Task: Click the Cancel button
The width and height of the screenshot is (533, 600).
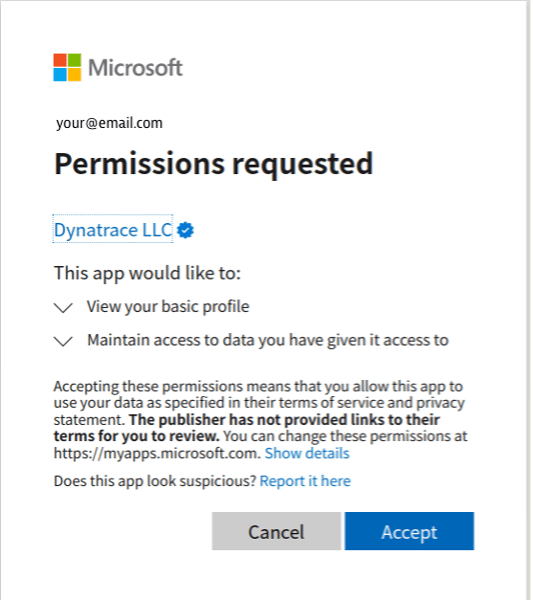Action: (276, 531)
